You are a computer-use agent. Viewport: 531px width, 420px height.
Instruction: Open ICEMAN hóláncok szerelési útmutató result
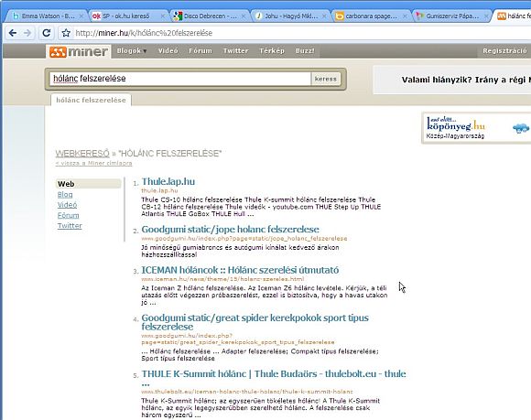(240, 270)
